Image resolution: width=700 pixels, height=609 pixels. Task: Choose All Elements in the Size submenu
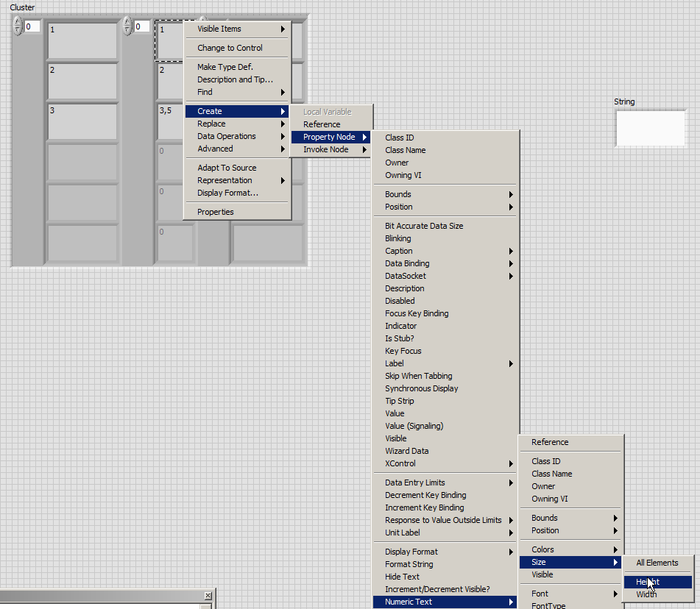click(x=657, y=563)
